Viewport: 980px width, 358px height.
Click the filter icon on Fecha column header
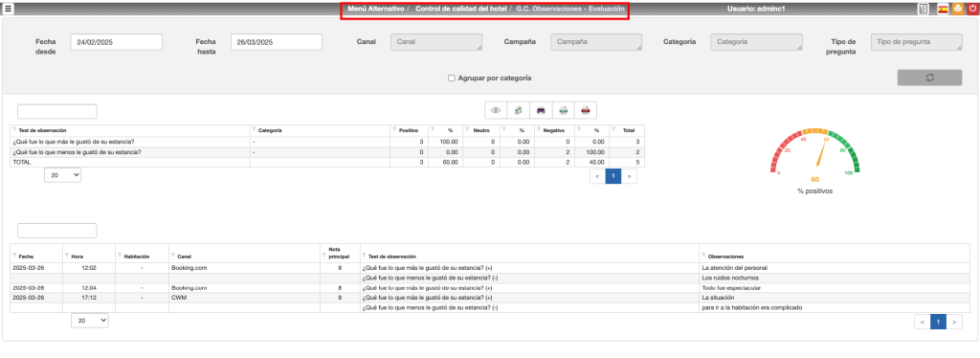14,255
